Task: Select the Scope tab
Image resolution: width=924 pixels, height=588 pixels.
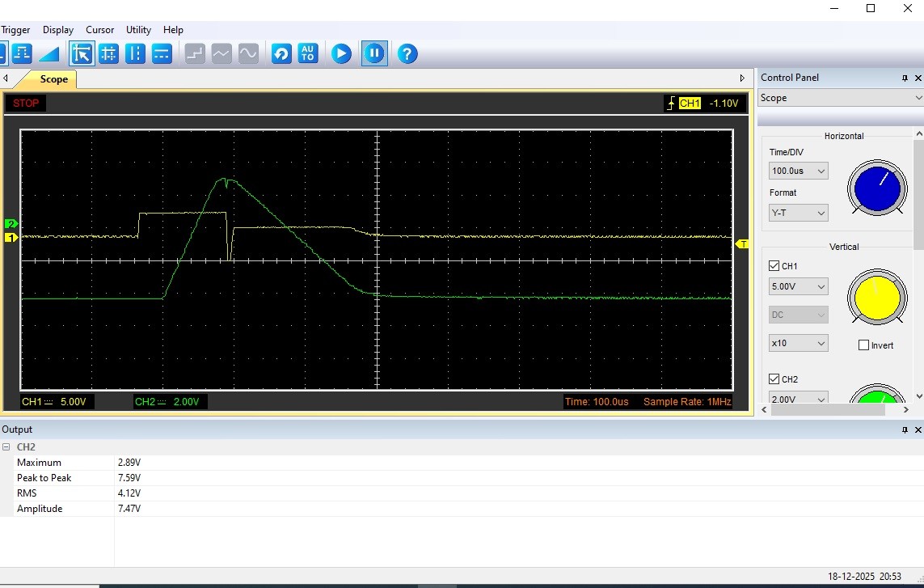Action: [53, 79]
